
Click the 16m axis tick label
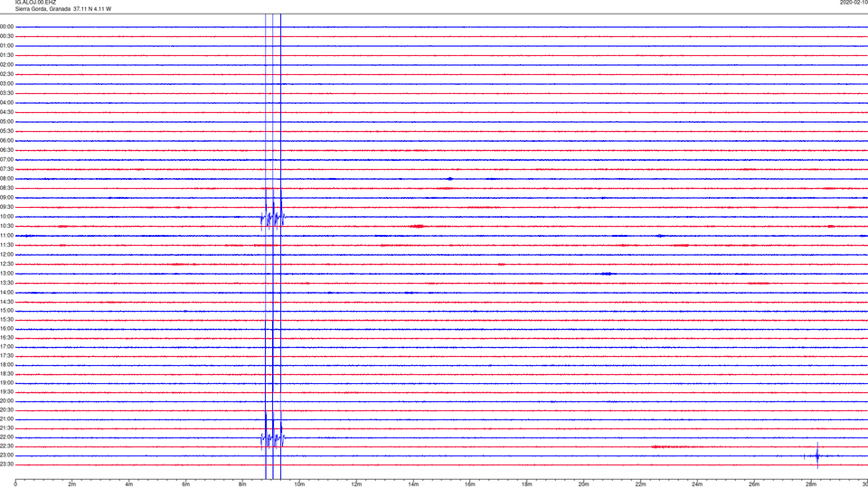click(470, 484)
